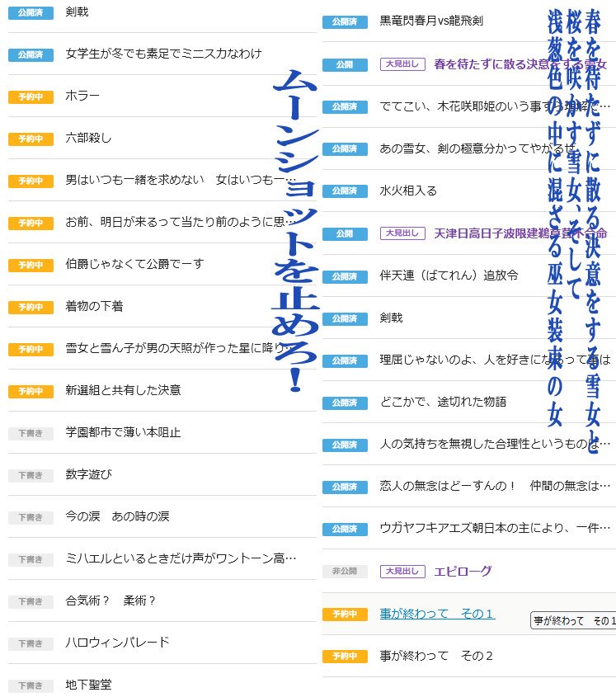The image size is (616, 697).
Task: Open the scheduled episode 新選組と共有した決意
Action: click(123, 390)
